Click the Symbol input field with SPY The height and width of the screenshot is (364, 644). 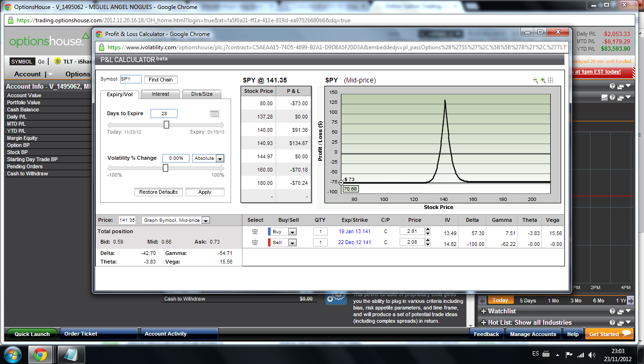(x=131, y=80)
